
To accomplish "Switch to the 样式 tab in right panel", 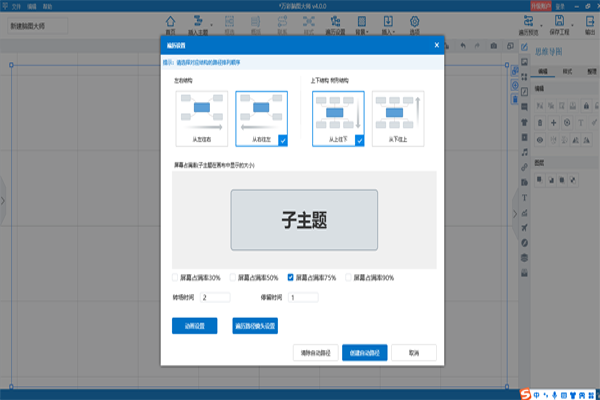I will click(x=566, y=71).
